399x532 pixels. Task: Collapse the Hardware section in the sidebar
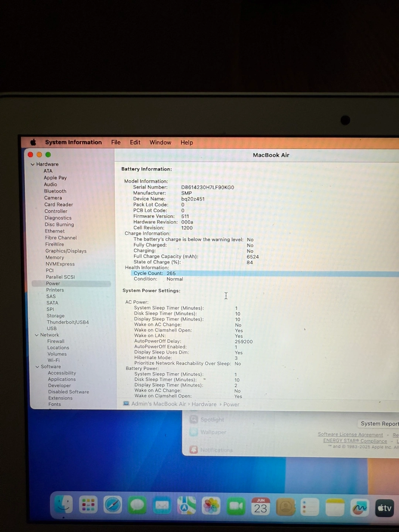click(x=33, y=164)
